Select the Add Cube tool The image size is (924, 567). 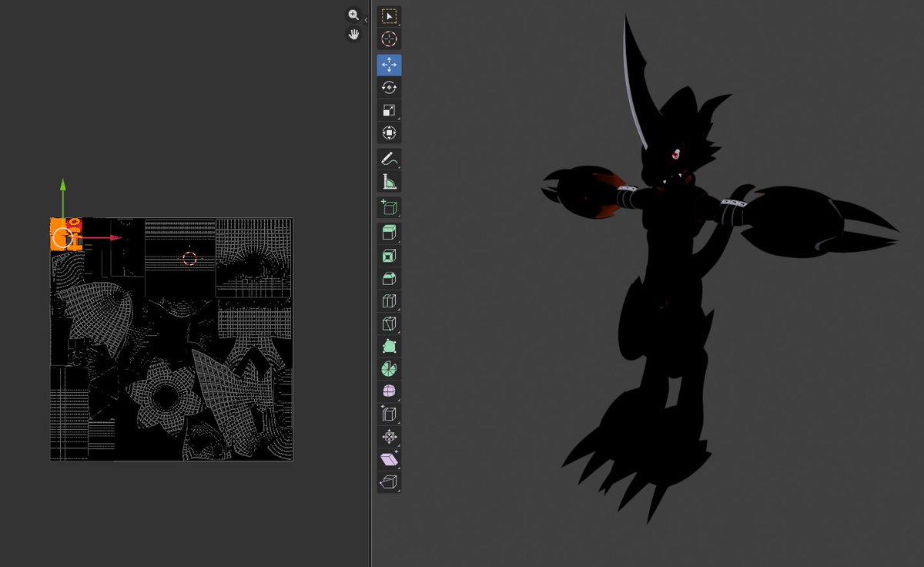click(389, 208)
